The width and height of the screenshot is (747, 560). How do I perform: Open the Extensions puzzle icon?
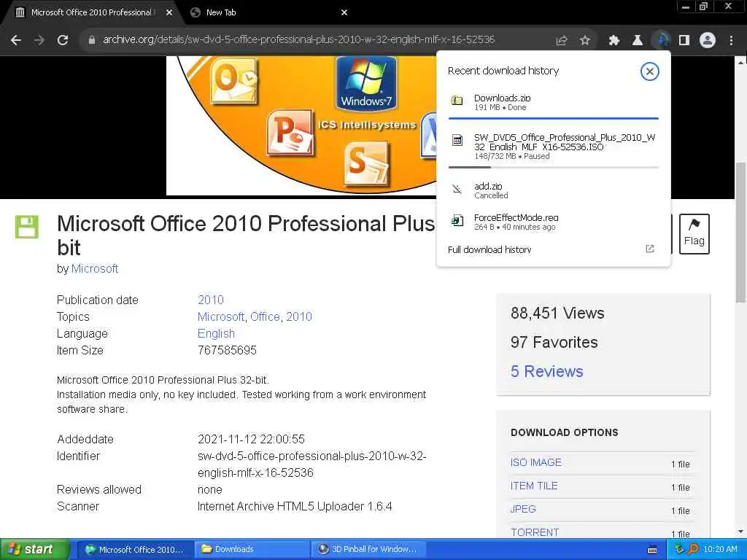coord(614,41)
